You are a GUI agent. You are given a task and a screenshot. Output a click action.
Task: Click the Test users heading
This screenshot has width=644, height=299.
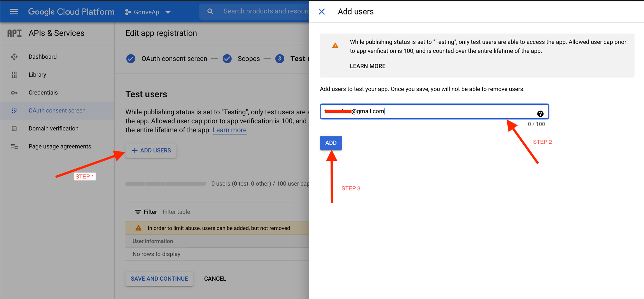click(x=146, y=94)
